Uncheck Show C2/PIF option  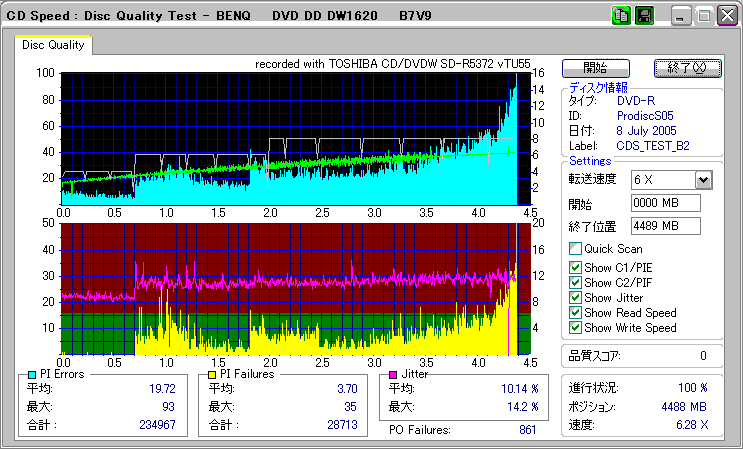click(x=575, y=282)
